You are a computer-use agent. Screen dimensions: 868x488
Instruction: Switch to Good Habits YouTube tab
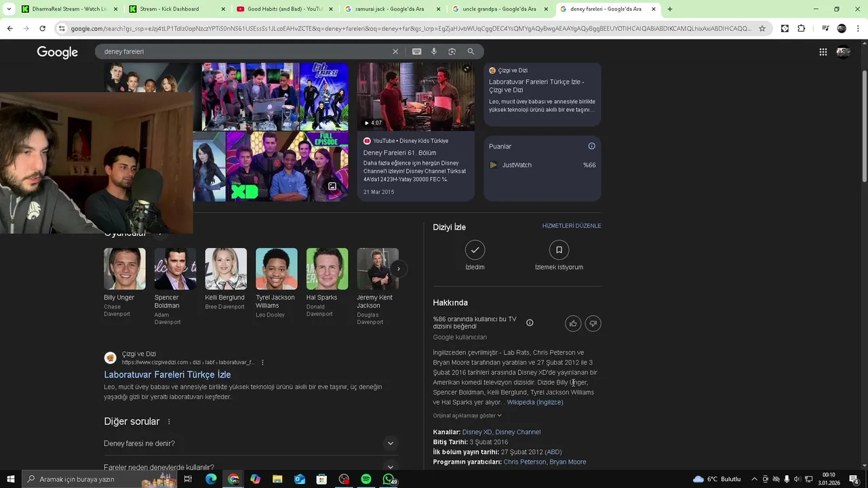285,9
